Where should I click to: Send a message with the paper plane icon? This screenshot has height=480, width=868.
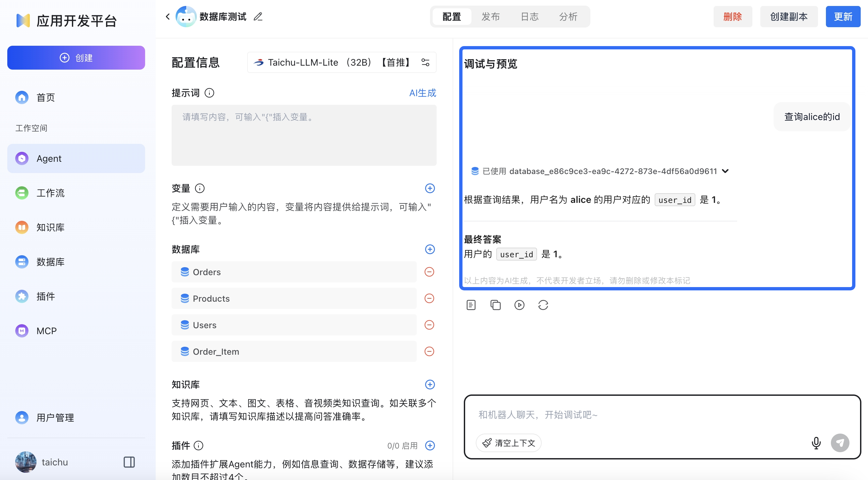pyautogui.click(x=840, y=443)
